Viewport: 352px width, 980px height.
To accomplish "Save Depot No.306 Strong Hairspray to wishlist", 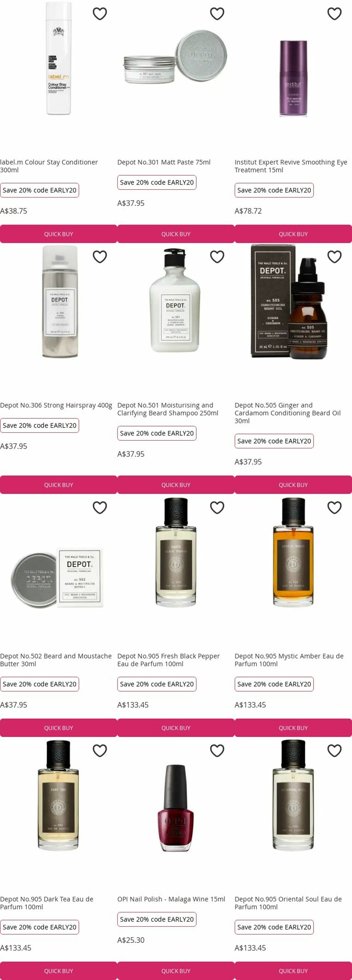I will point(100,257).
